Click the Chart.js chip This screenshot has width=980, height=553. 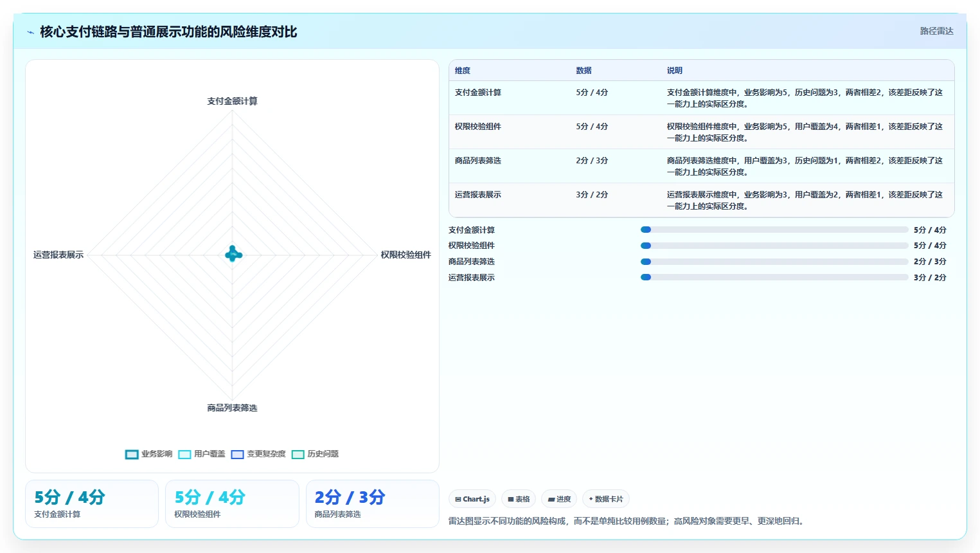pos(472,499)
